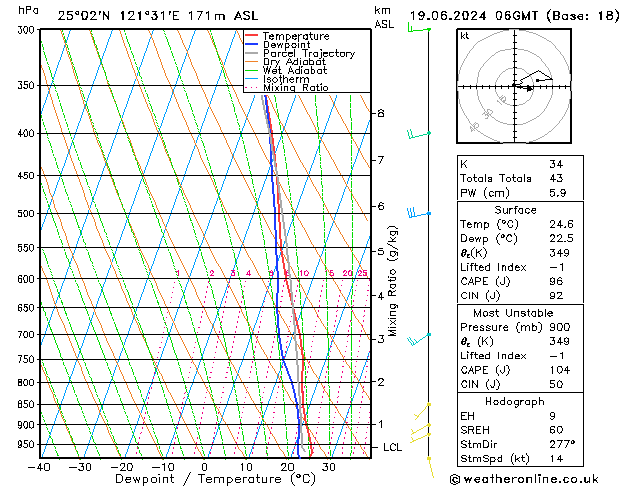Click the km ASL axis label
Screen dimensions: 629x486
(384, 17)
